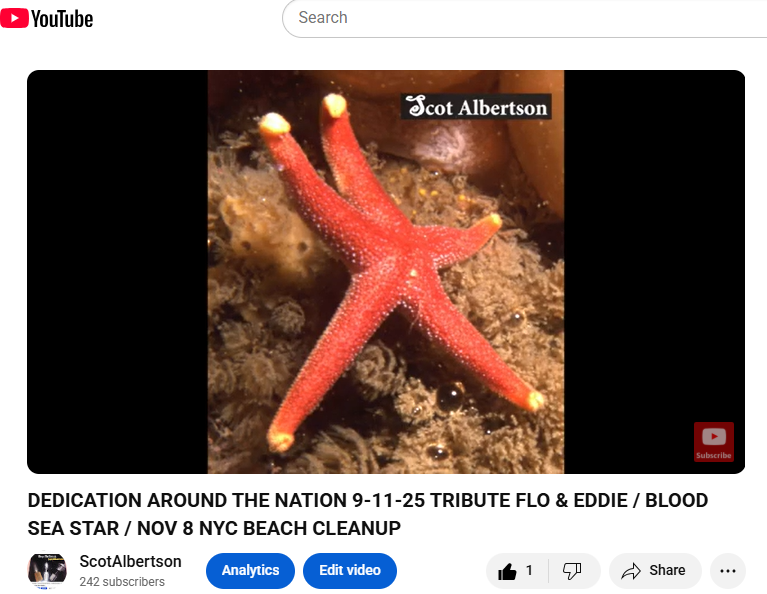Click the Dedication Around The Nation title
The image size is (767, 594).
tap(367, 501)
